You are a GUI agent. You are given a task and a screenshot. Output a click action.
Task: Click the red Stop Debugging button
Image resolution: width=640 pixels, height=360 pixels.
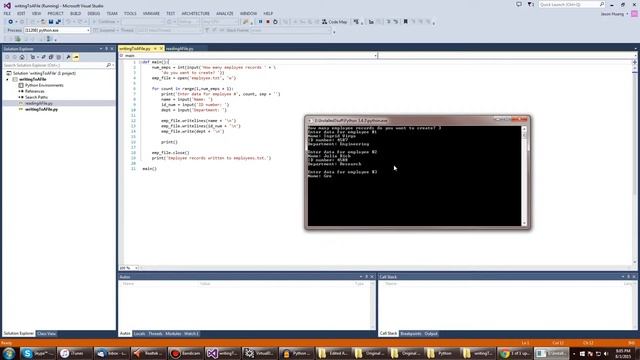point(268,22)
